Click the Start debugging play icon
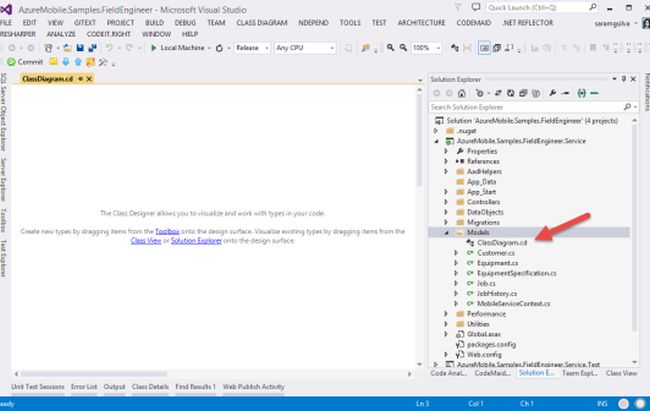This screenshot has width=650, height=411. (x=152, y=47)
